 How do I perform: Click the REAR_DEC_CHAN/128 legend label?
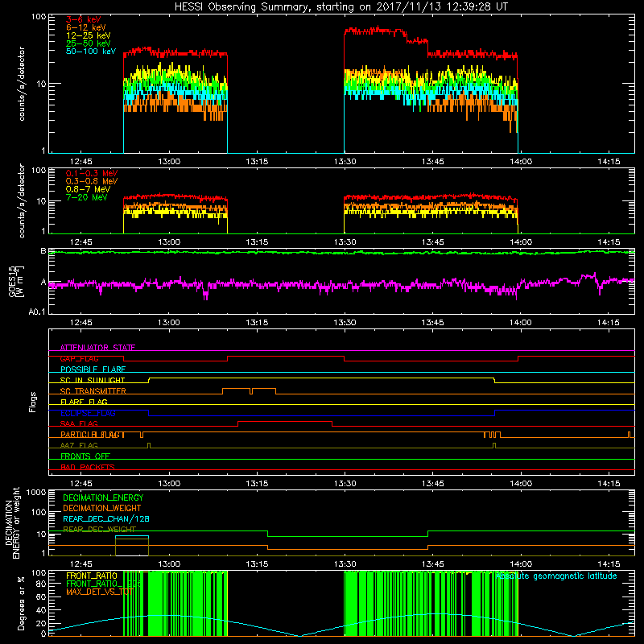click(106, 518)
